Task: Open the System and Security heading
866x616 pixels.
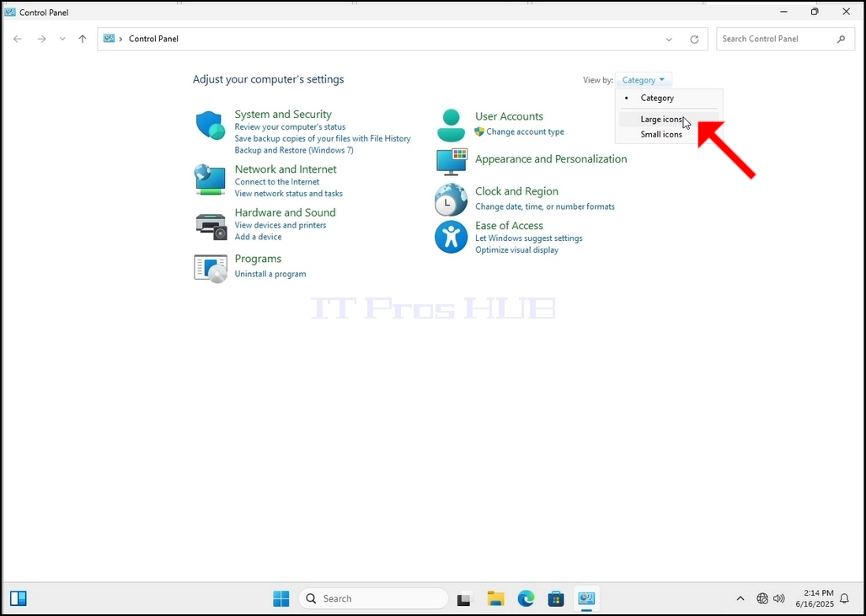Action: [x=283, y=115]
